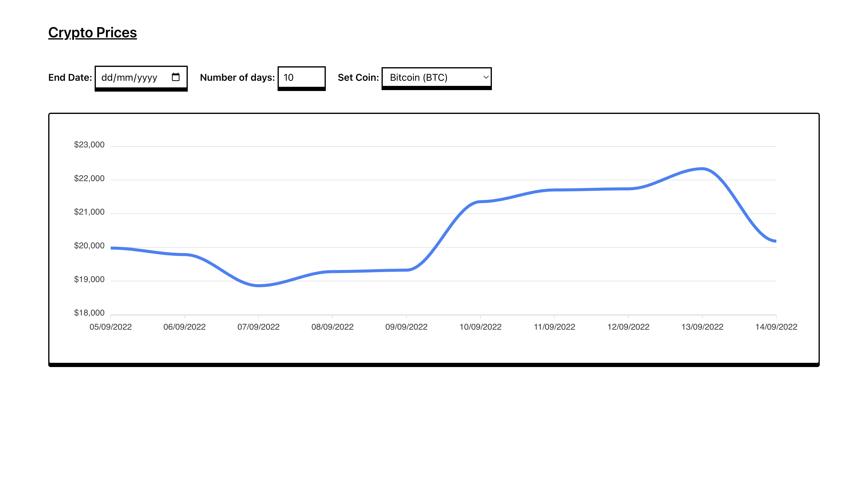Click the $23,000 y-axis label
Image resolution: width=868 pixels, height=493 pixels.
90,144
